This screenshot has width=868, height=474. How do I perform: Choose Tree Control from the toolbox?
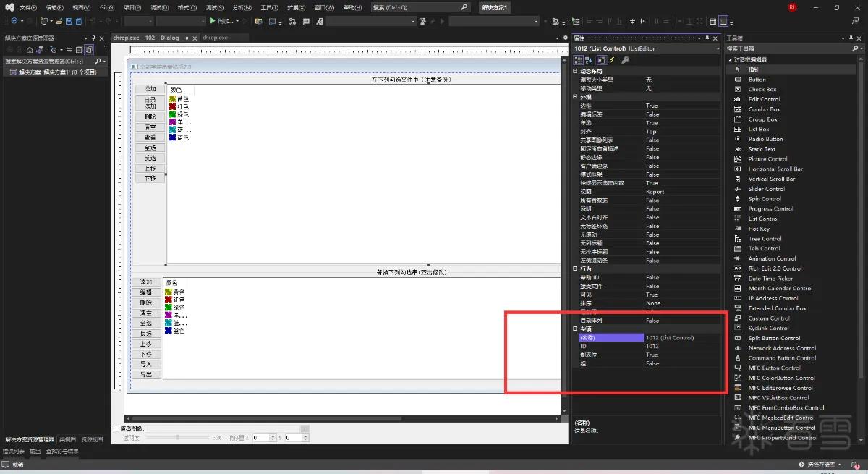click(x=765, y=238)
